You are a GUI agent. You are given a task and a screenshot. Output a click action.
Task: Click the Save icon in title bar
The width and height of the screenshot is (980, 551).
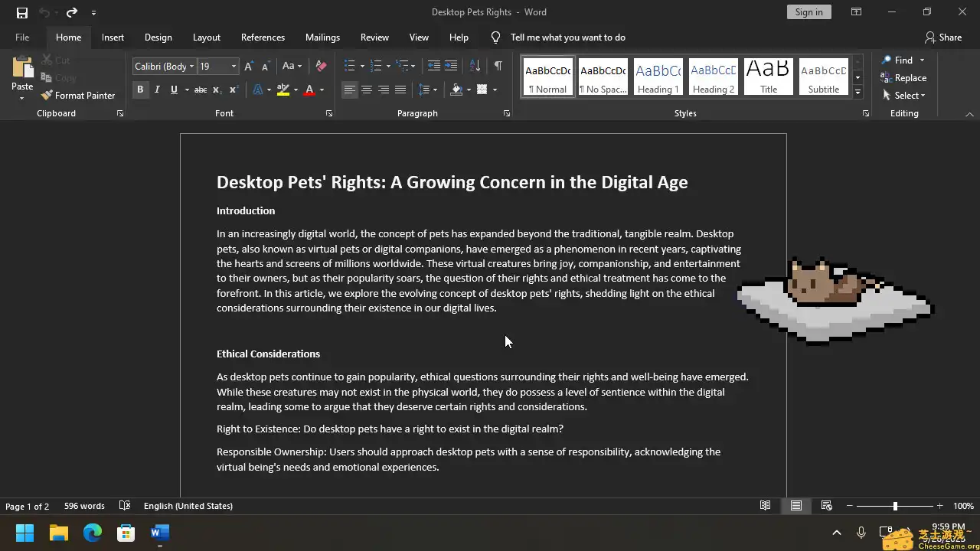pyautogui.click(x=22, y=12)
